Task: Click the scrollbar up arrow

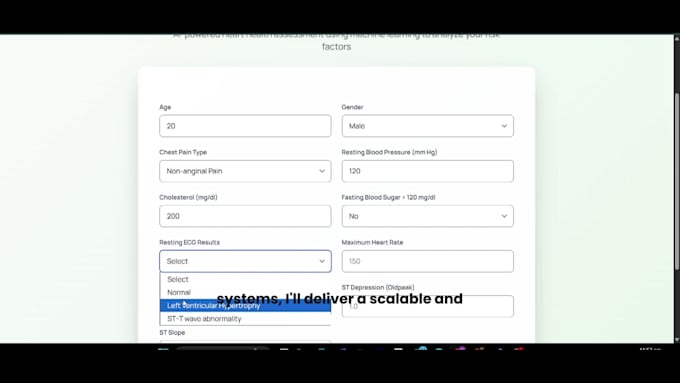Action: 677,39
